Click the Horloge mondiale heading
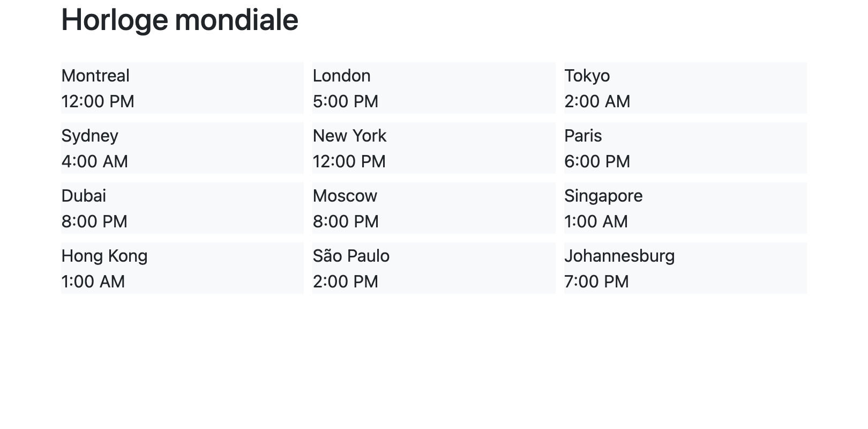The width and height of the screenshot is (868, 429). pos(179,20)
